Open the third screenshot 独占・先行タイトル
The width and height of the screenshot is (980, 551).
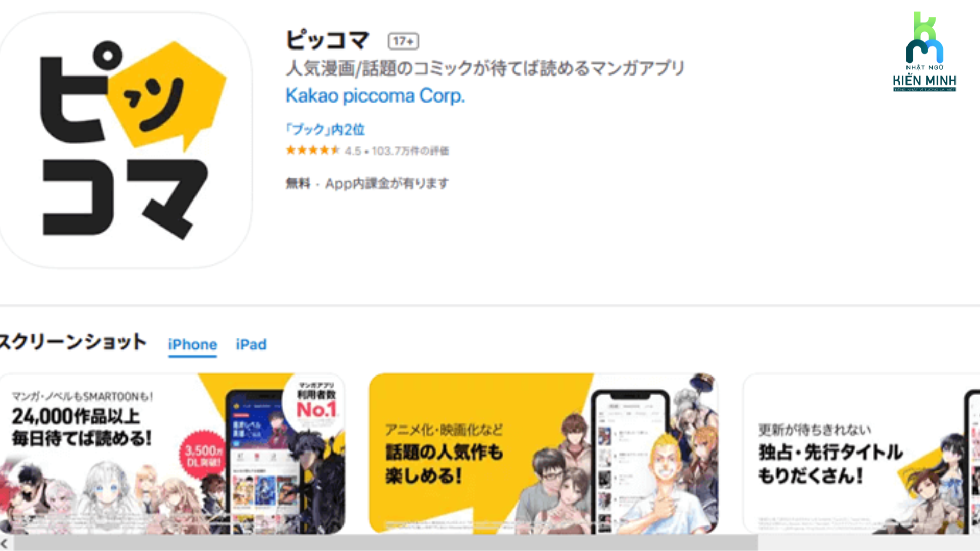click(x=862, y=454)
